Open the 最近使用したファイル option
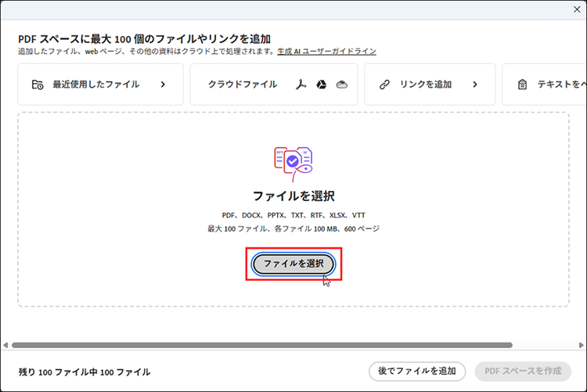The image size is (587, 392). click(95, 85)
